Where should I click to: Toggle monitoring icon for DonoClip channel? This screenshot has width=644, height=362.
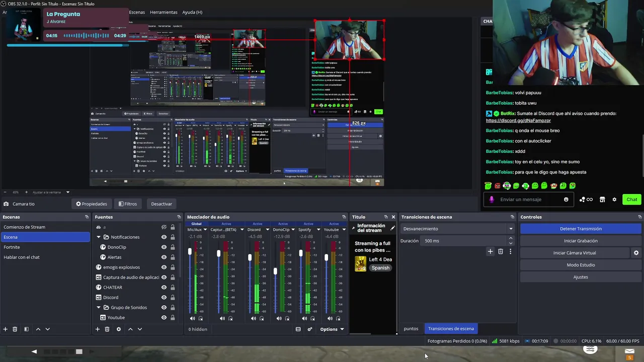click(287, 318)
